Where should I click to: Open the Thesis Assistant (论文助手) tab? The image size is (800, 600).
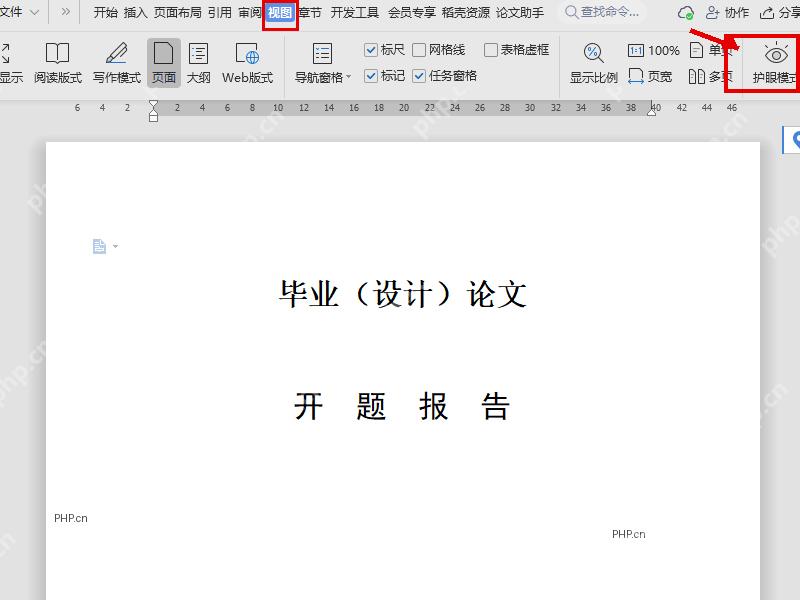tap(520, 12)
